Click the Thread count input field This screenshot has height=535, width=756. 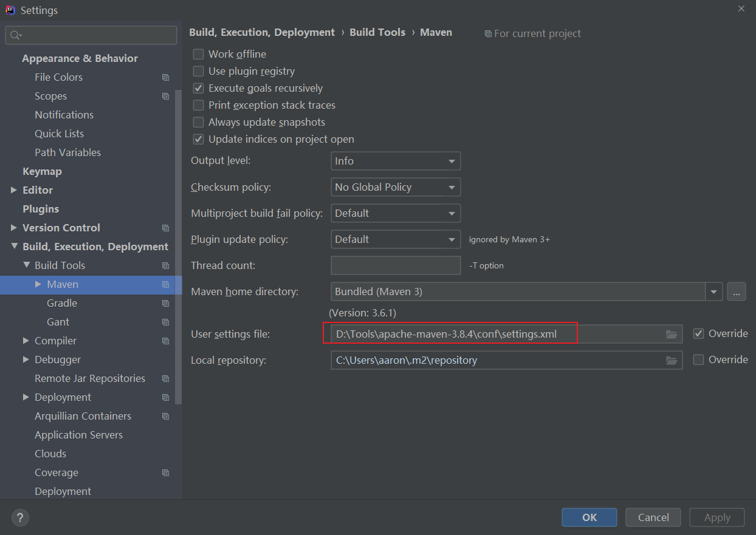pyautogui.click(x=396, y=265)
